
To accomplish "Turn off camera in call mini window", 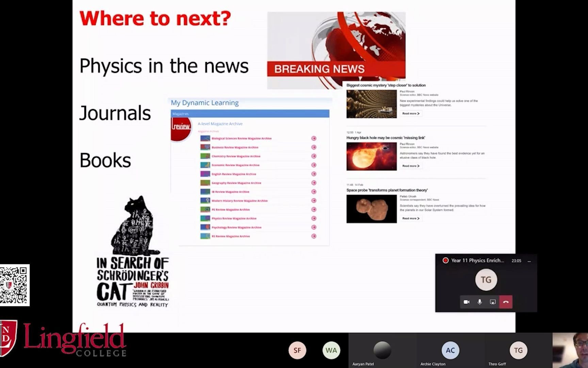I will (x=467, y=302).
